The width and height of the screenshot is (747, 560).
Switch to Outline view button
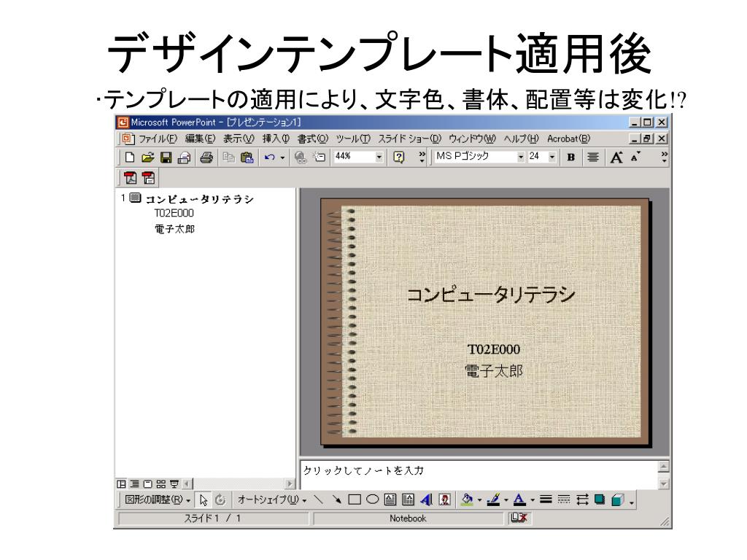(135, 484)
